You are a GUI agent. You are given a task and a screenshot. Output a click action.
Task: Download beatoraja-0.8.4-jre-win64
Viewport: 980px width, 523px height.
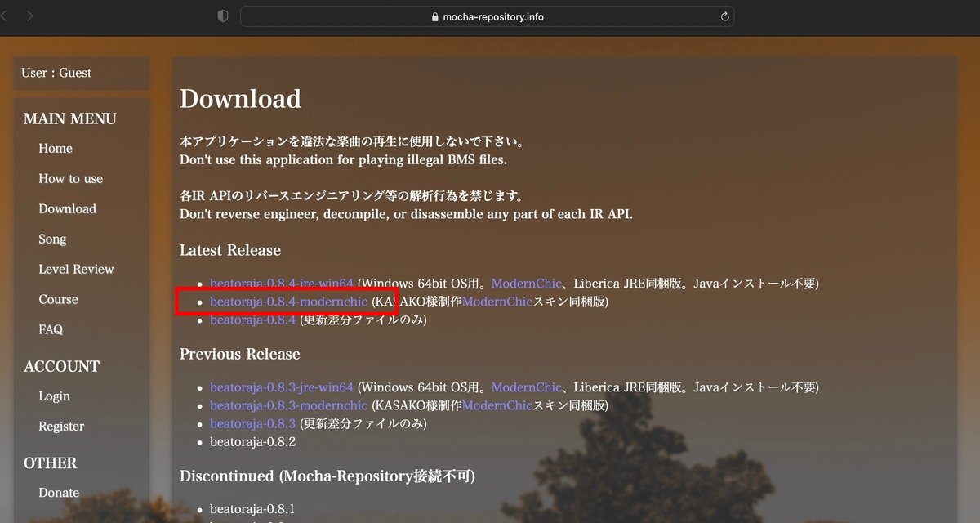[x=282, y=284]
